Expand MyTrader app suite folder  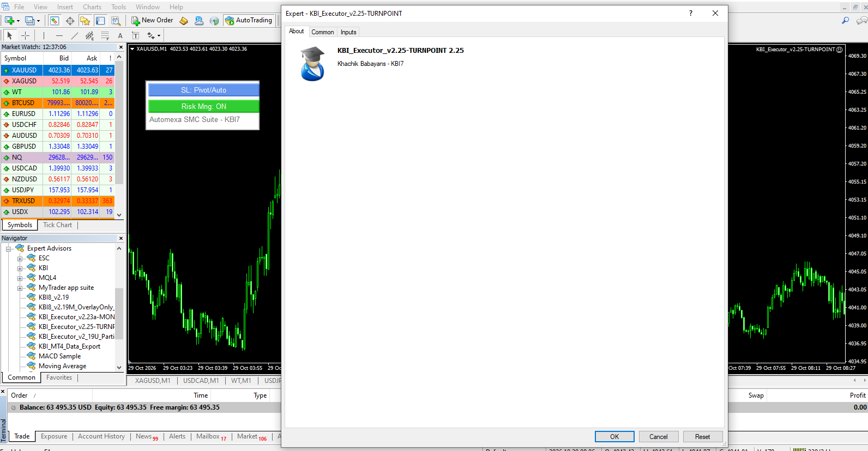pos(20,288)
